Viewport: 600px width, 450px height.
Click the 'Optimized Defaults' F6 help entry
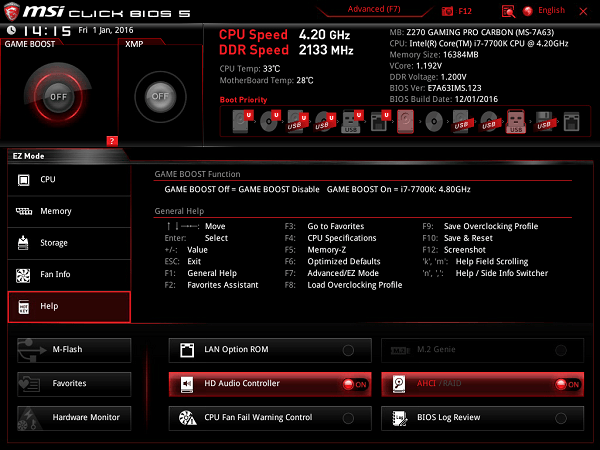click(x=344, y=261)
